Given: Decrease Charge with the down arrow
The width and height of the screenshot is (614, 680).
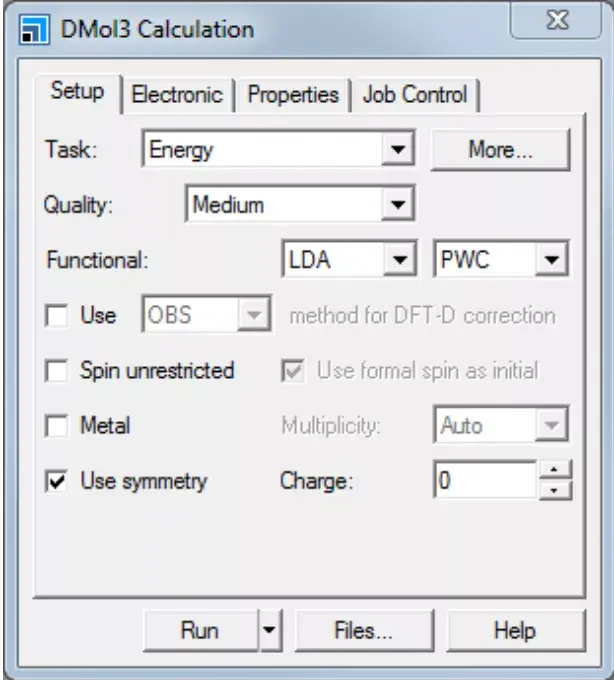Looking at the screenshot, I should [x=553, y=490].
